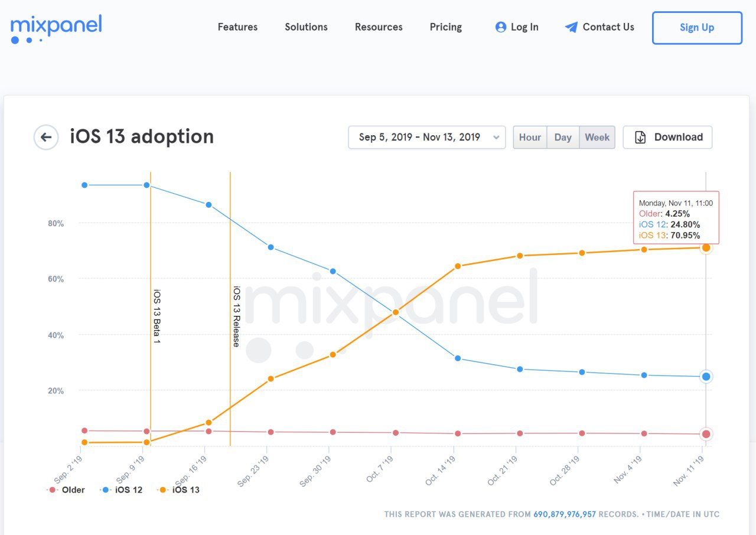Click the 24.80% value in the tooltip
This screenshot has width=756, height=535.
(x=685, y=225)
